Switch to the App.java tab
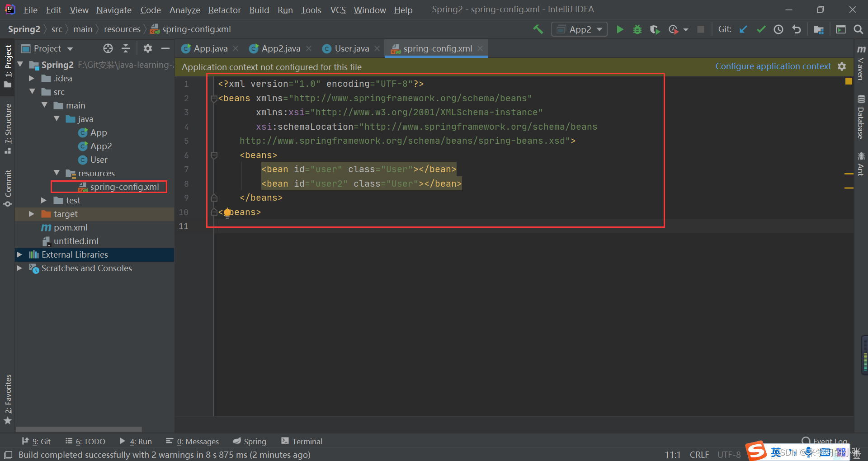Screen dimensions: 868x461 coord(211,48)
